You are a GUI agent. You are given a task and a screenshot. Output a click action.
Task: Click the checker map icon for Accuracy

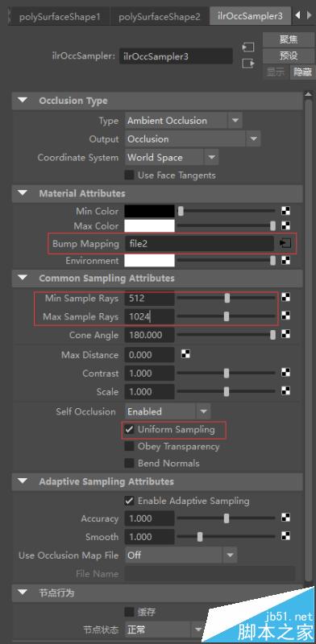[285, 518]
